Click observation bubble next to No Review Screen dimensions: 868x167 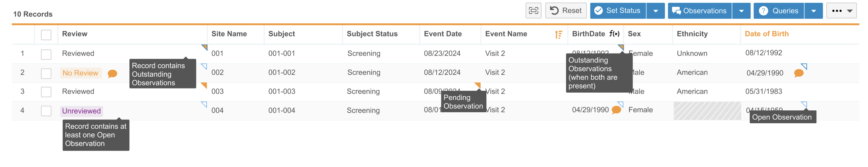pos(112,74)
